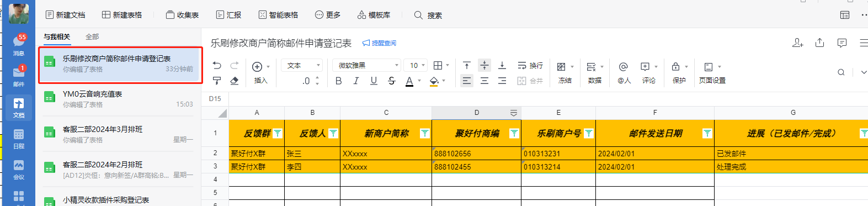Open the font 微软雅黑 dropdown

coord(366,65)
